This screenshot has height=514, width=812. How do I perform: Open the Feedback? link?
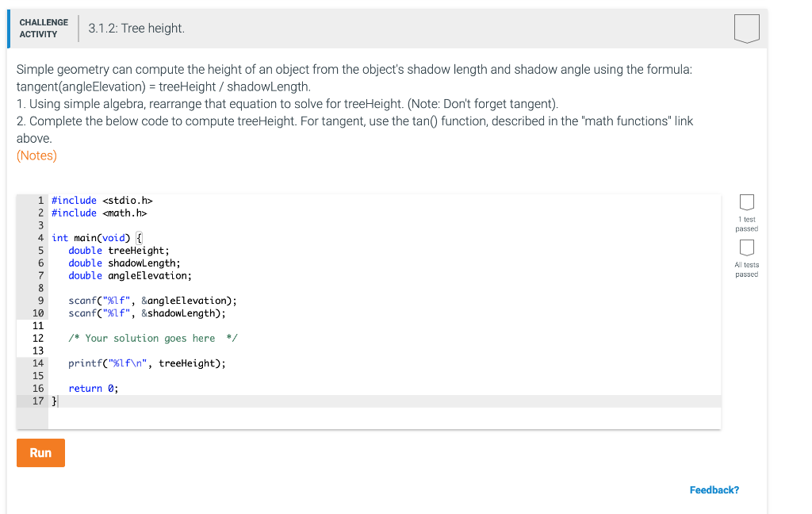pyautogui.click(x=714, y=489)
